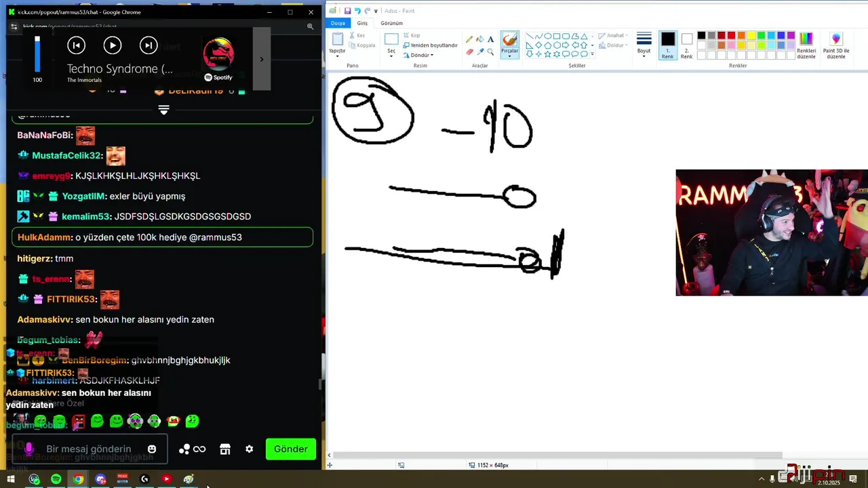Expand the Seç selection dropdown
The image size is (868, 488).
click(391, 56)
